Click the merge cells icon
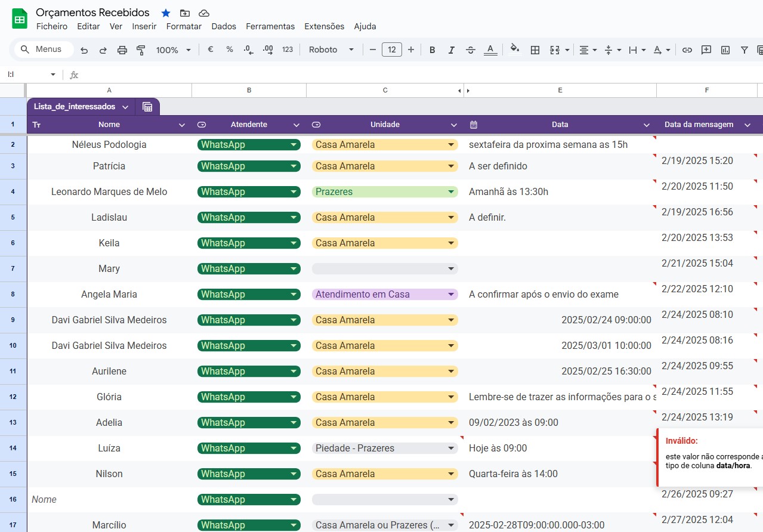Image resolution: width=763 pixels, height=532 pixels. (x=554, y=50)
